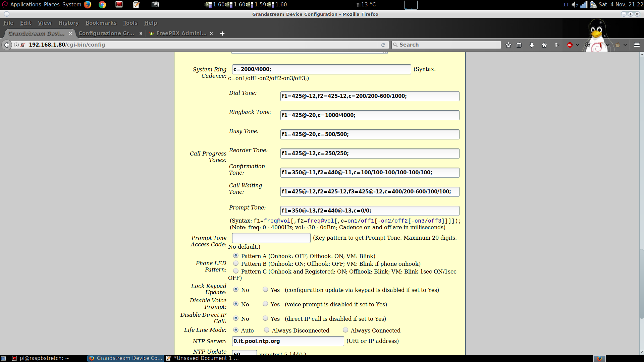This screenshot has width=644, height=362.
Task: Set Lock Keypad Update to Yes
Action: [265, 290]
